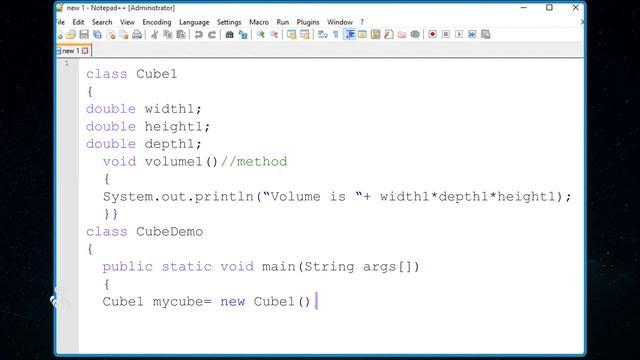Select the 'new 1' document tab
This screenshot has width=640, height=360.
70,51
